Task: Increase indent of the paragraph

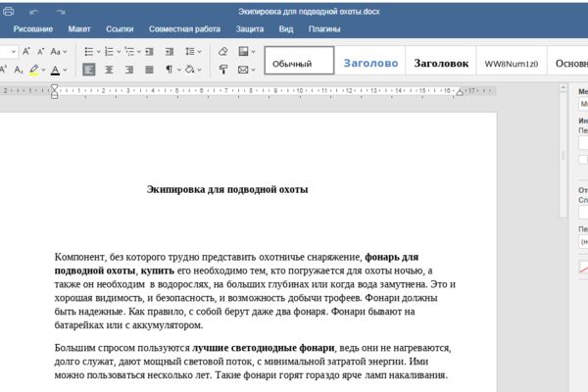Action: [170, 51]
